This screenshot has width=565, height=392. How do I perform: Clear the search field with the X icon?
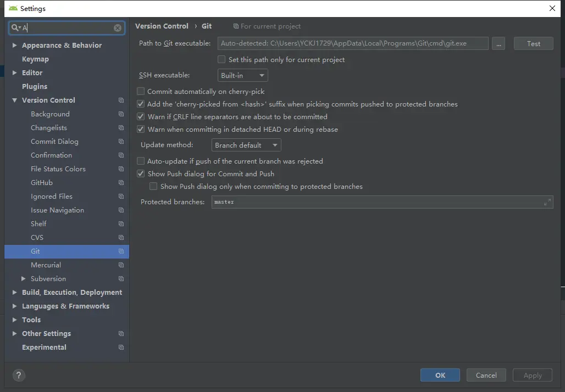point(118,27)
